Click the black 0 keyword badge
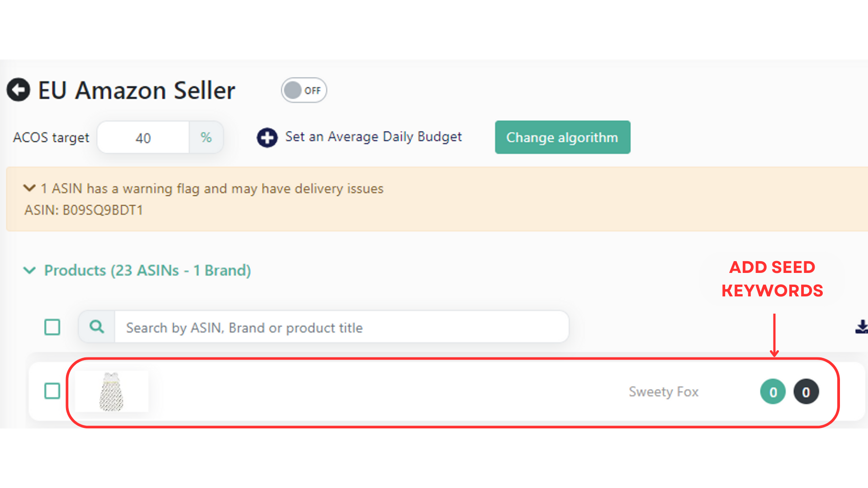The image size is (868, 488). coord(806,392)
